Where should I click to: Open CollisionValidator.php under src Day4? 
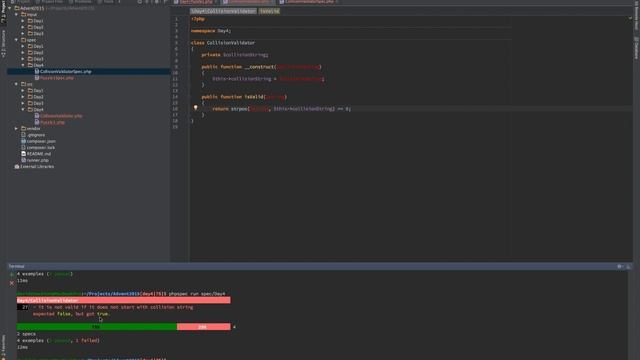[x=61, y=116]
